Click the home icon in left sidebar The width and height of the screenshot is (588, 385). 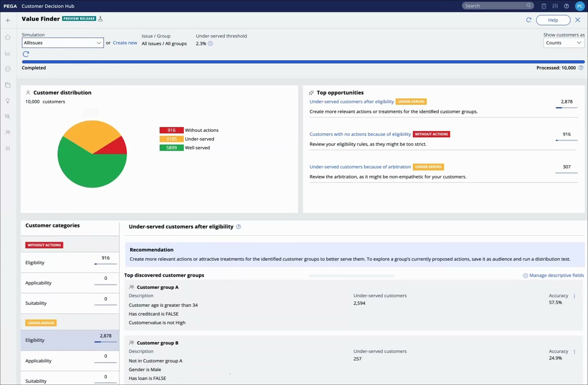(x=8, y=37)
